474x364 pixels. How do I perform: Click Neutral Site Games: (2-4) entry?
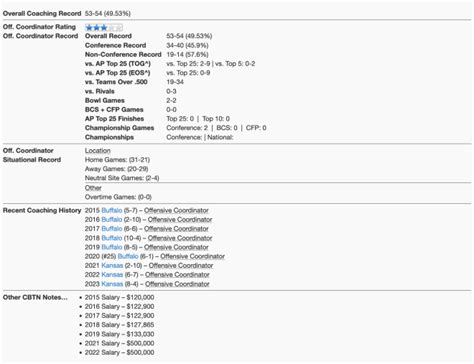coord(122,178)
